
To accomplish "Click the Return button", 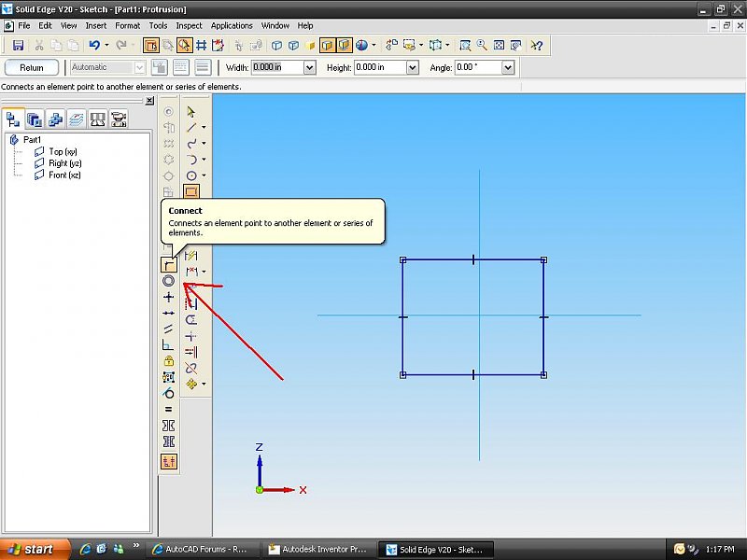I will point(32,67).
